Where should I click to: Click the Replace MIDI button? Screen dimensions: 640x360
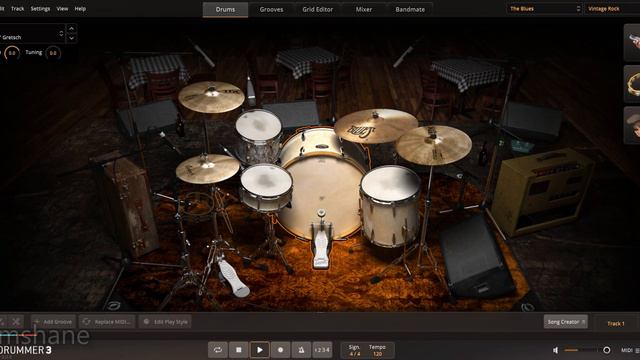coord(107,322)
